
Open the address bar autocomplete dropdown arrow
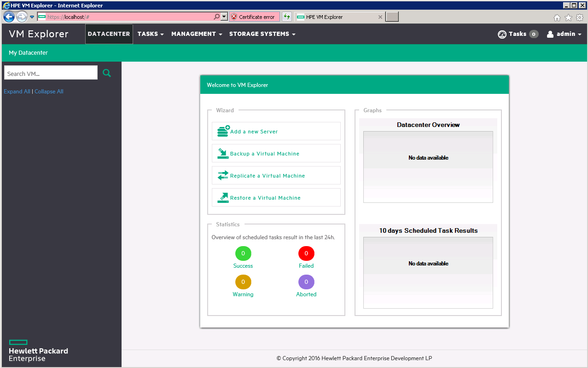224,17
